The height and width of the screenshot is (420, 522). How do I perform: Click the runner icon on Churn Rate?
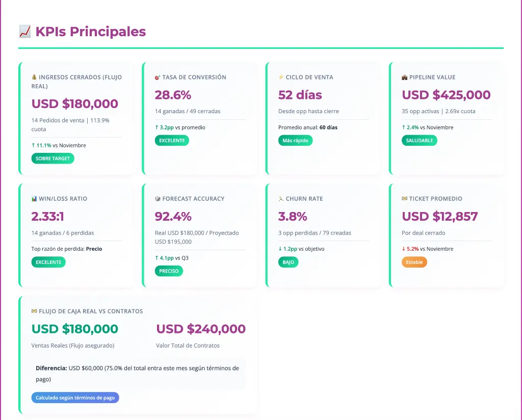(281, 199)
